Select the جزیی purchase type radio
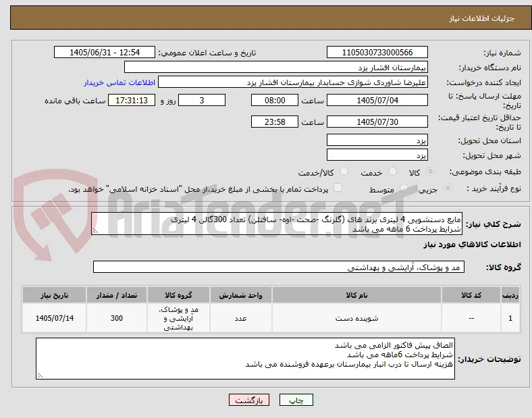The image size is (532, 418). (x=448, y=188)
